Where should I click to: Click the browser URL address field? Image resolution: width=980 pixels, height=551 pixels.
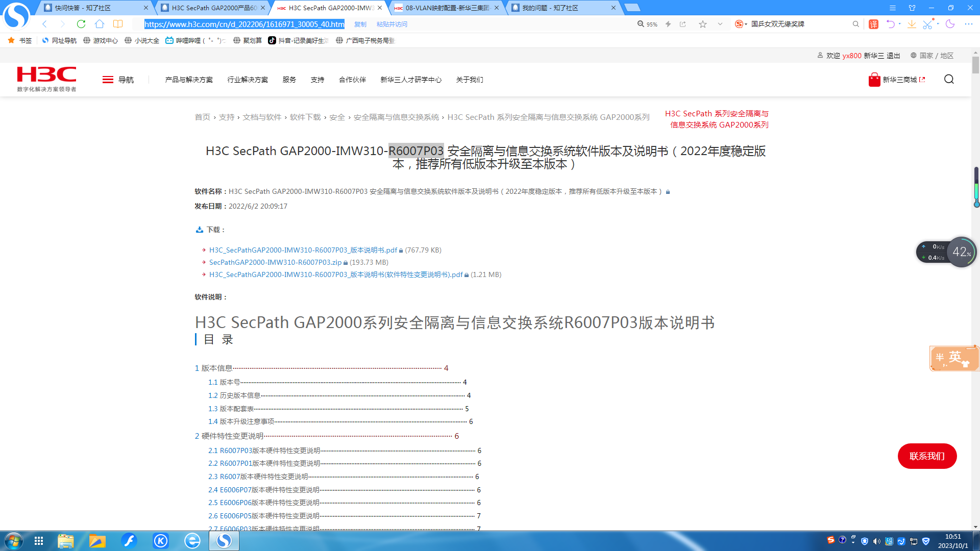[x=244, y=24]
